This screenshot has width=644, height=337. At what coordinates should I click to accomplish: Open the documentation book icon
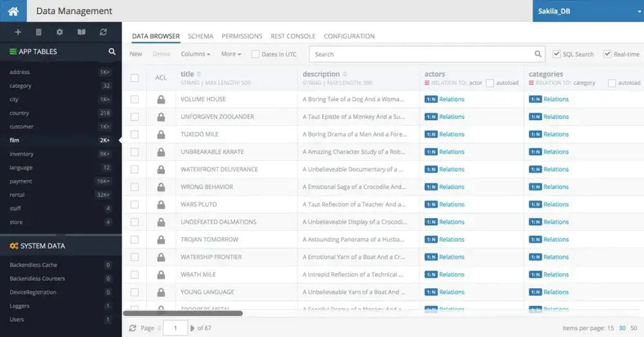81,32
